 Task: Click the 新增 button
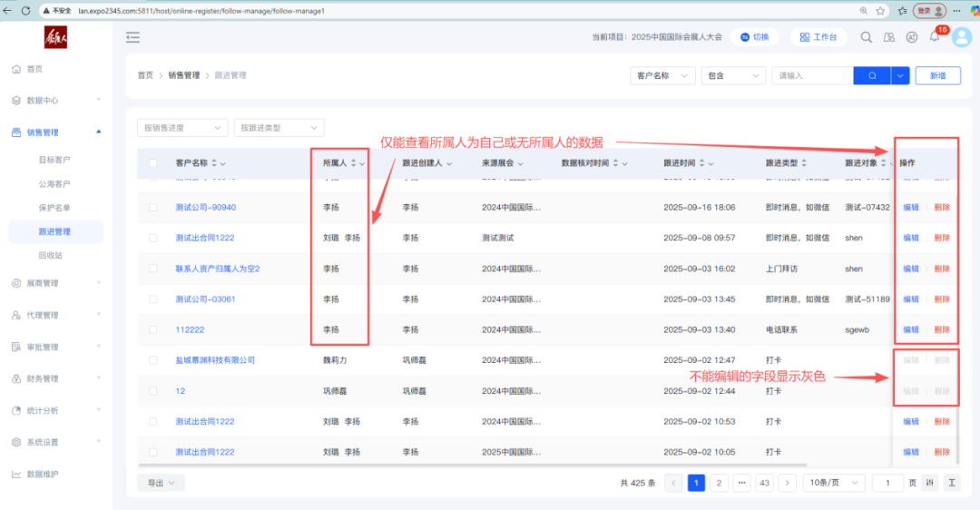[937, 75]
